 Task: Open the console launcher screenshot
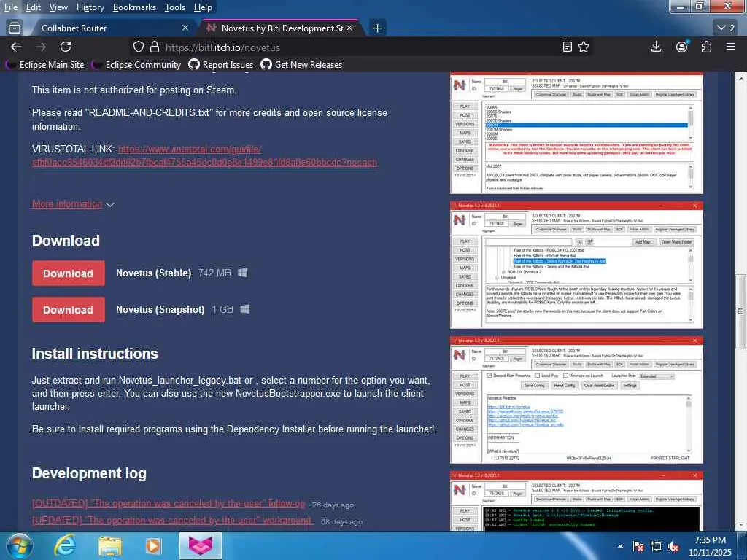576,501
